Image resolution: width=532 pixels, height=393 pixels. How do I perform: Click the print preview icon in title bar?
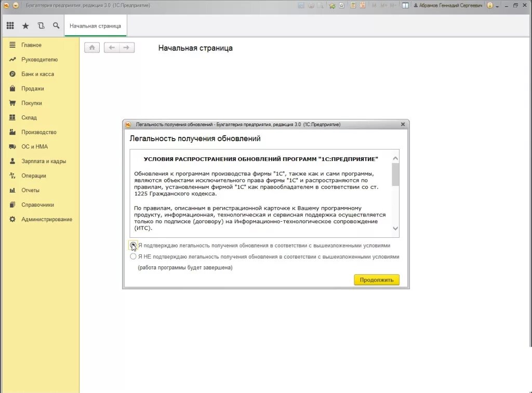(320, 5)
